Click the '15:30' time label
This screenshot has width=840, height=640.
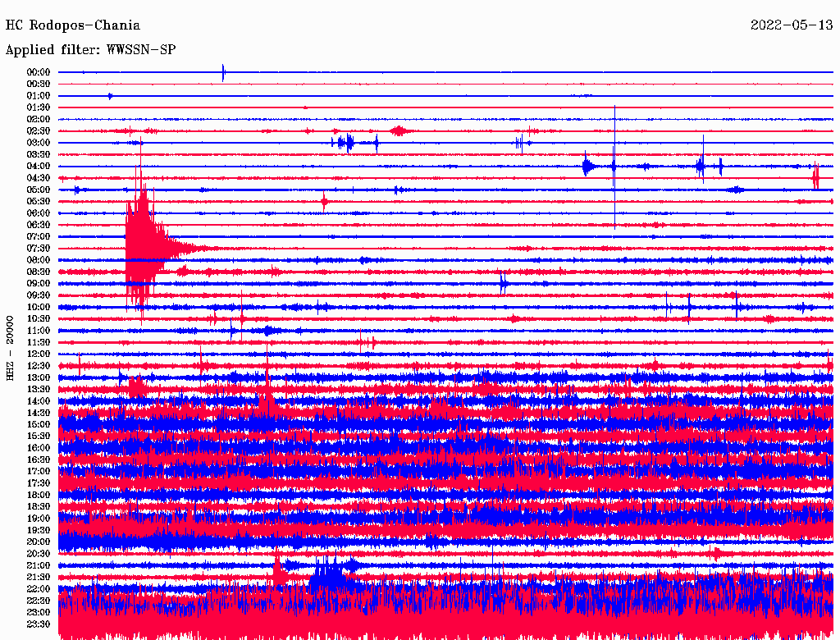coord(39,437)
